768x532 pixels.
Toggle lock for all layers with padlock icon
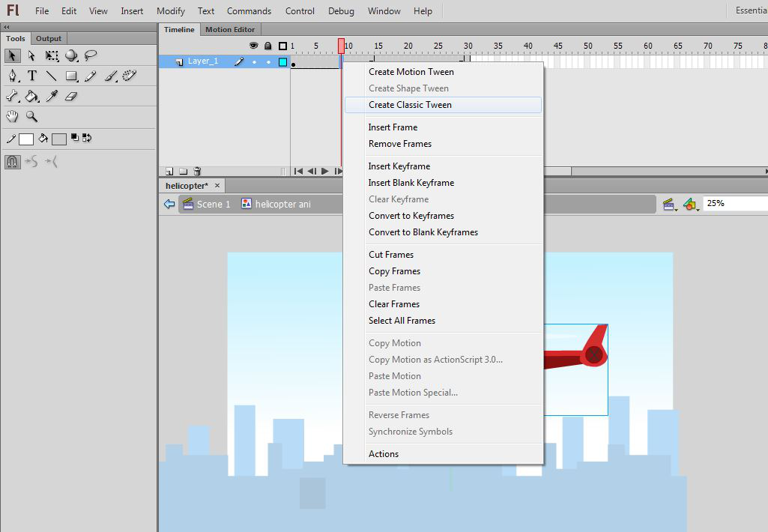268,46
